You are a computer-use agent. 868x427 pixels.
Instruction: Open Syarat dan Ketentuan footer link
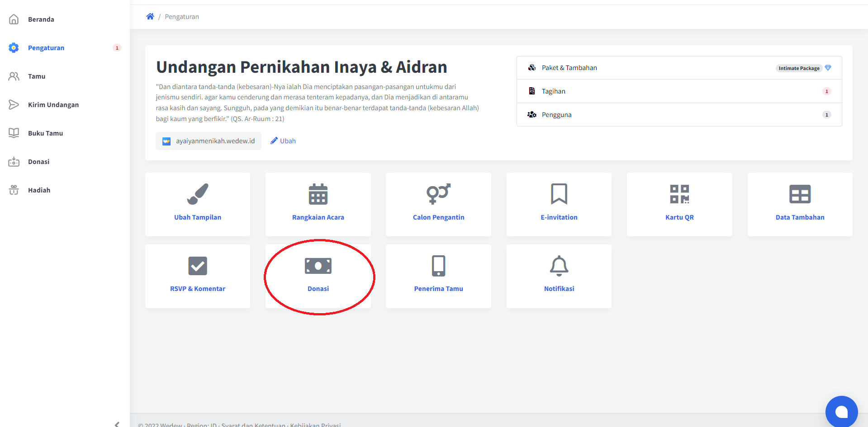[x=253, y=425]
